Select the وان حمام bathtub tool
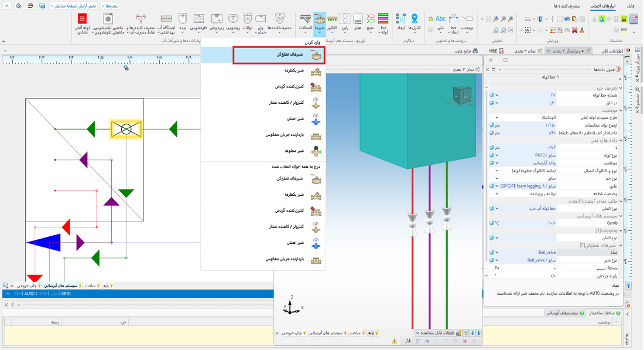This screenshot has width=644, height=350. pos(261,23)
